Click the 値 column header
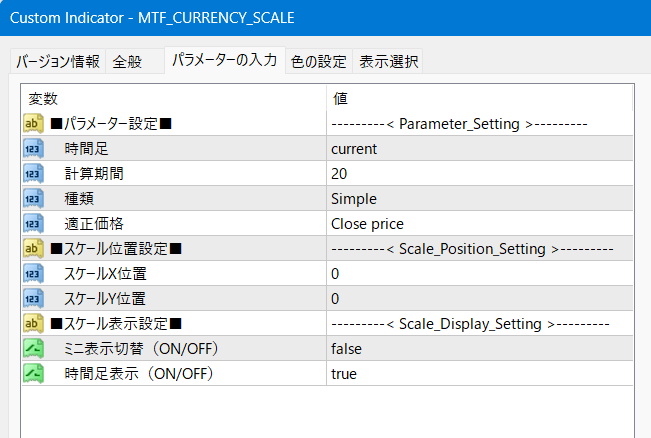Viewport: 651px width, 438px height. coord(480,98)
